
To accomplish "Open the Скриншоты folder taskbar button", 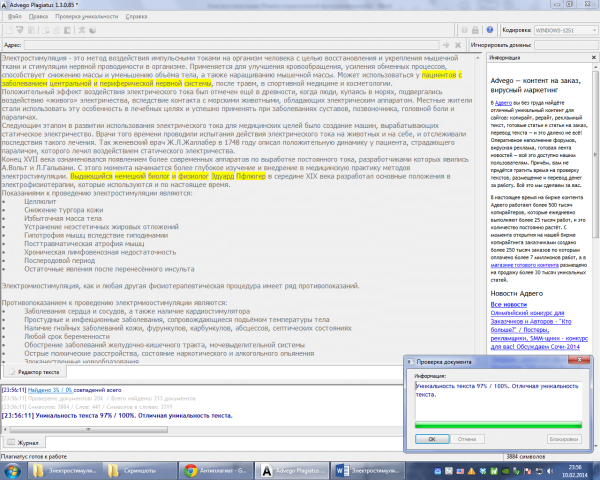I will click(141, 471).
